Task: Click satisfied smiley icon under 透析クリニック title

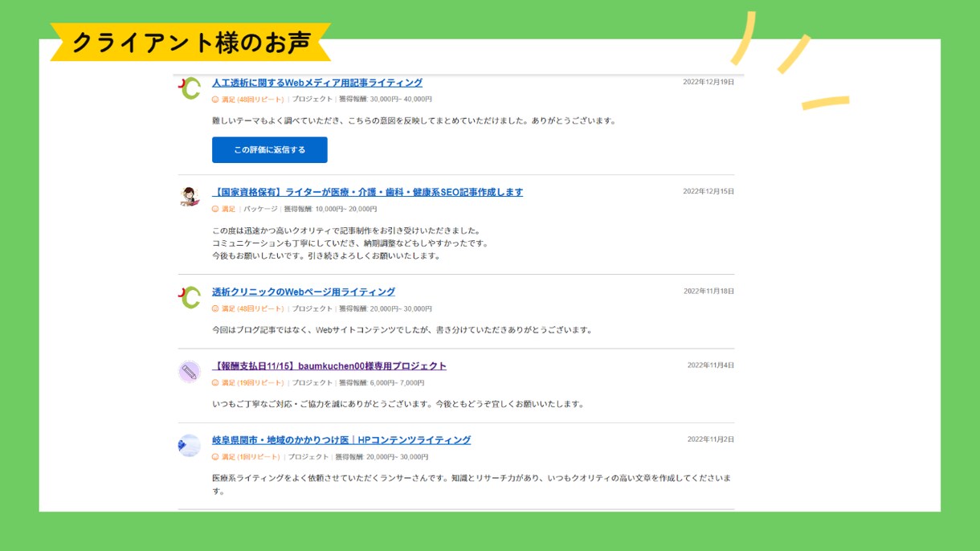Action: pos(215,308)
